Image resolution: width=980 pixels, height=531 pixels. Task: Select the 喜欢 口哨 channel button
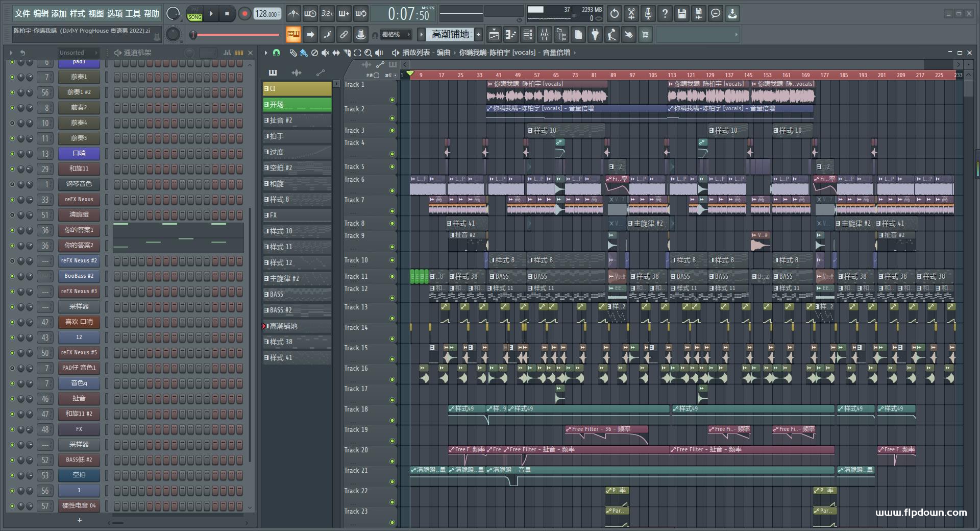coord(79,322)
